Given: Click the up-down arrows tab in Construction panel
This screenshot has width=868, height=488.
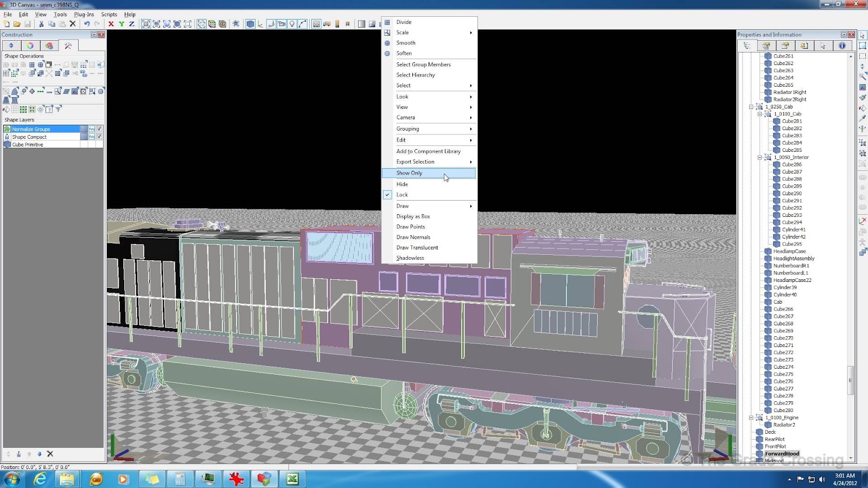Looking at the screenshot, I should 11,46.
